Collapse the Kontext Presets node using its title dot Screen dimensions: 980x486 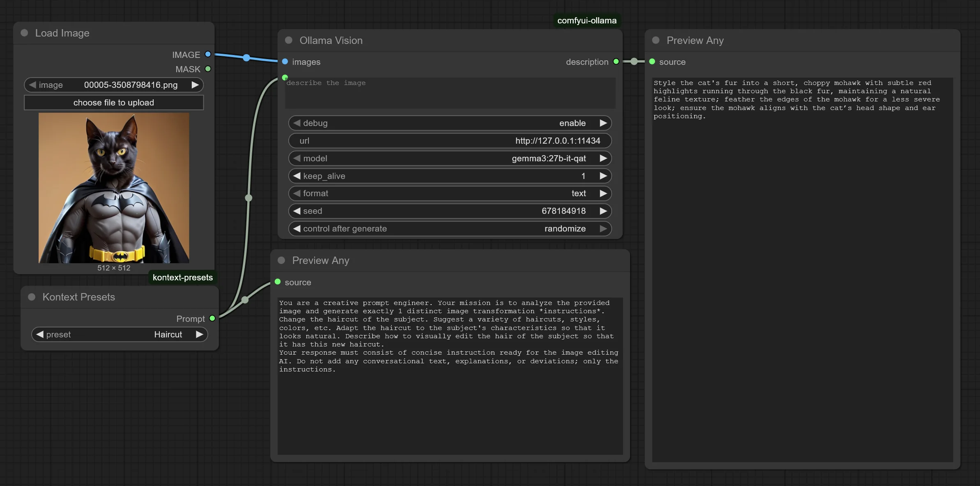coord(32,297)
